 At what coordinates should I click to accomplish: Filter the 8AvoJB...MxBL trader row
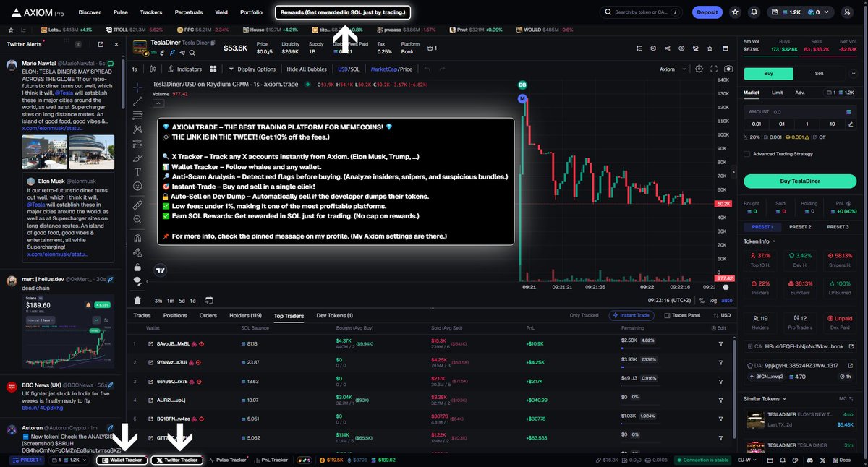tap(720, 343)
